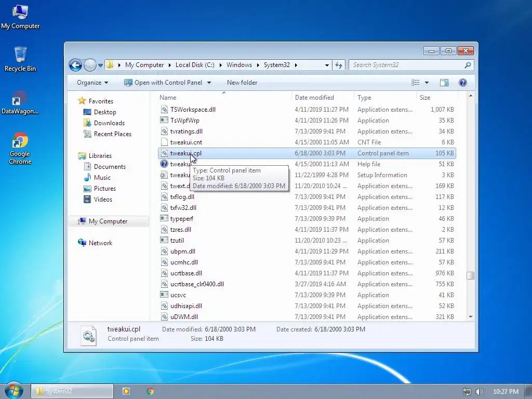The width and height of the screenshot is (532, 399).
Task: Click the Downloads folder icon in Favorites
Action: pyautogui.click(x=87, y=123)
